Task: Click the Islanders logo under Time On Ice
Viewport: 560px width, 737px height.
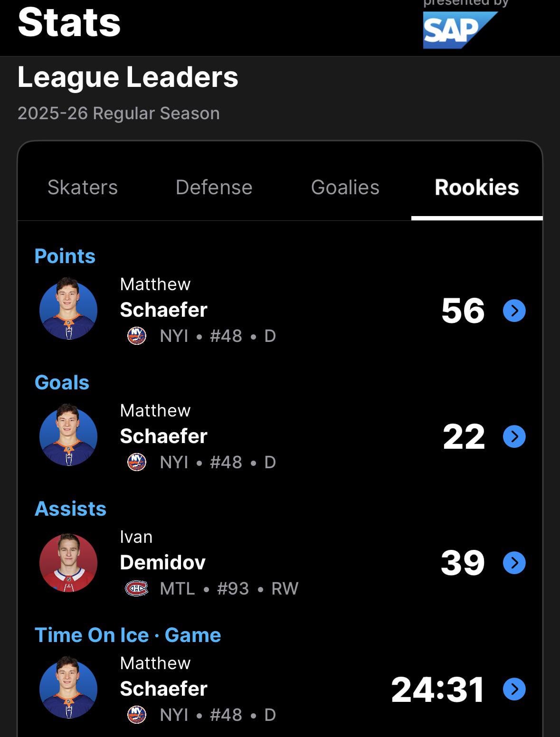Action: (137, 715)
